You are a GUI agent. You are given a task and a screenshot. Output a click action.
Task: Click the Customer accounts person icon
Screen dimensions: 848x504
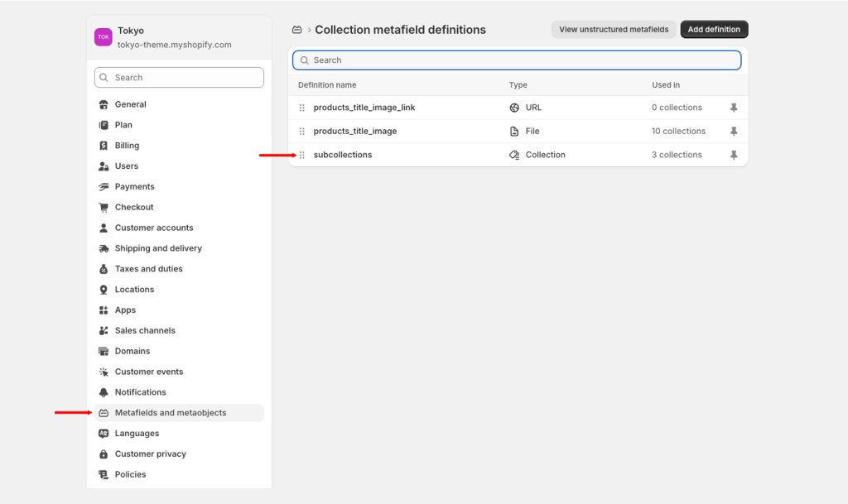point(104,228)
